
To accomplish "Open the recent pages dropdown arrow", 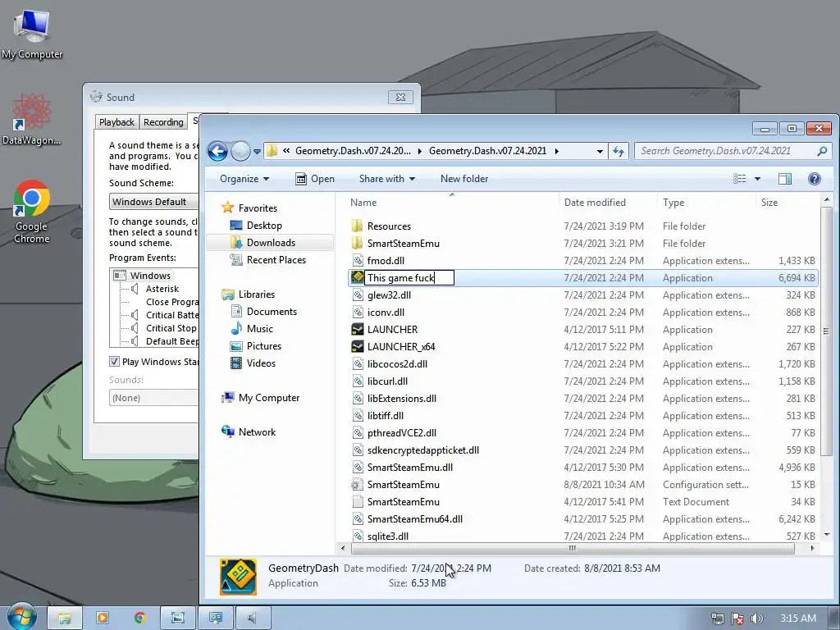I will [x=257, y=152].
